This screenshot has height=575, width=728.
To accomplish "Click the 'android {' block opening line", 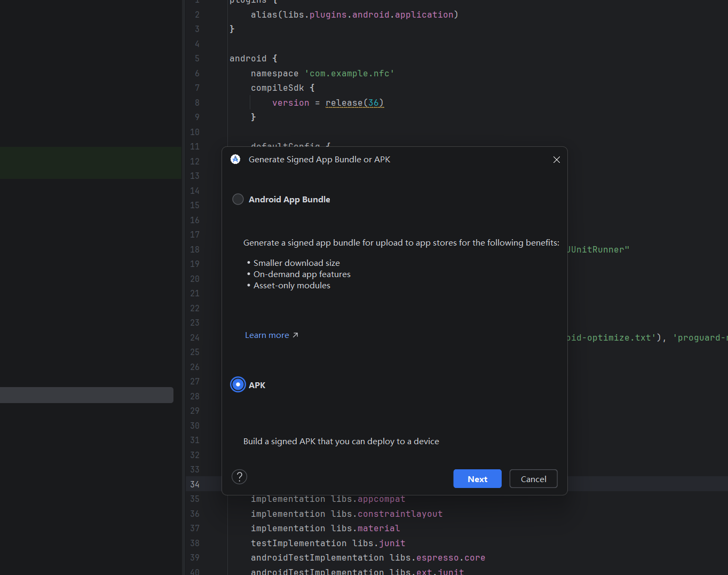I will tap(253, 58).
